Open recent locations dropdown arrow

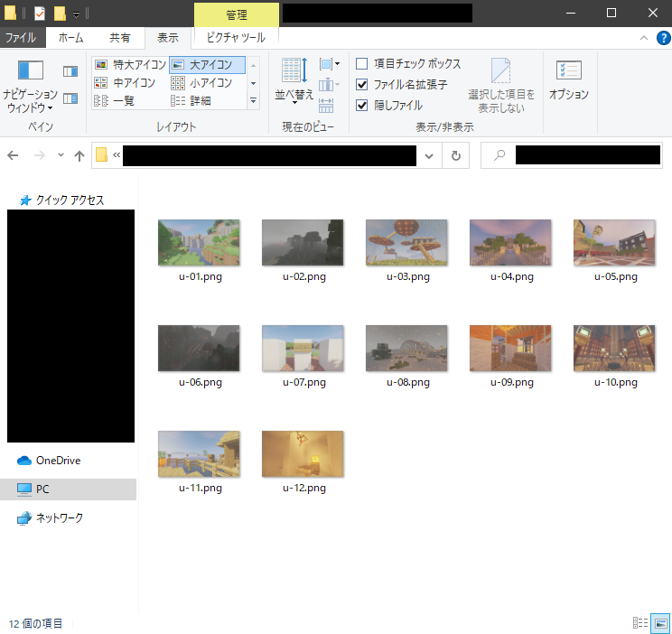(61, 155)
